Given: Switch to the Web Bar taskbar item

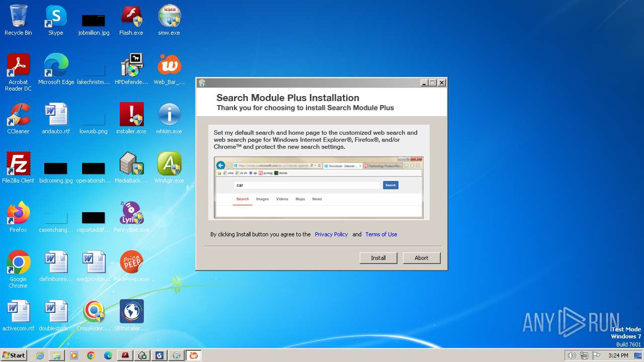Looking at the screenshot, I should (194, 355).
